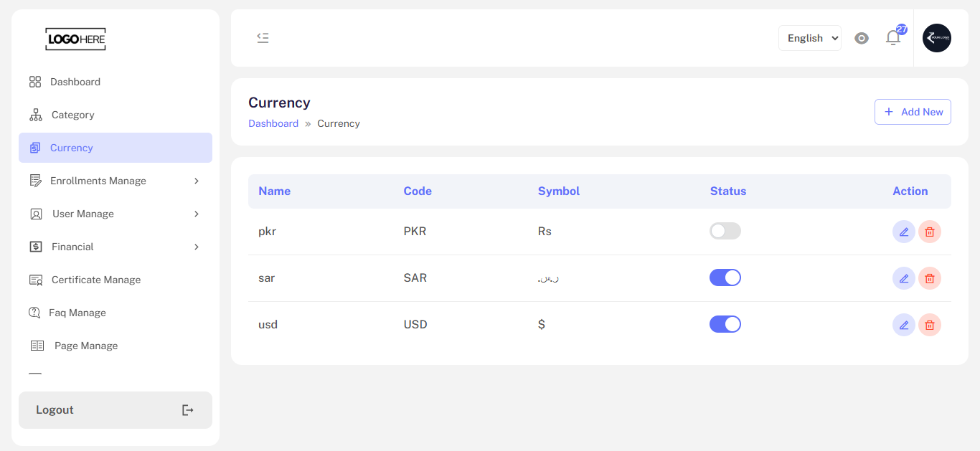Edit the usd currency entry

pyautogui.click(x=904, y=325)
